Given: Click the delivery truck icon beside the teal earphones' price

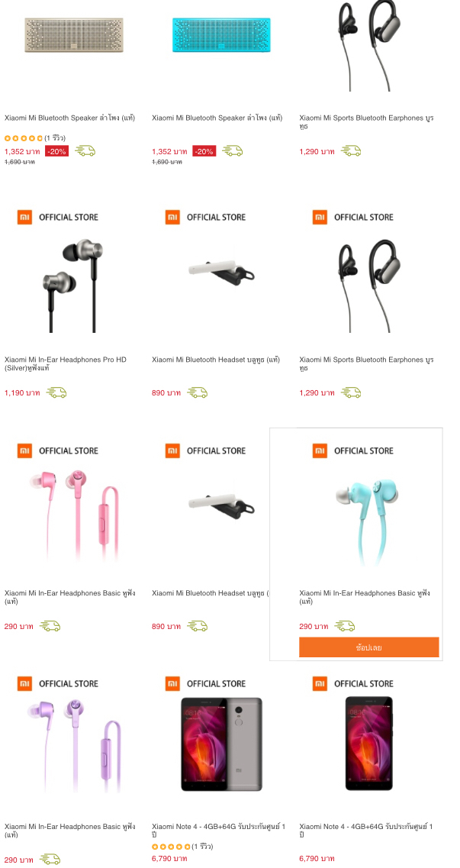Looking at the screenshot, I should click(345, 626).
